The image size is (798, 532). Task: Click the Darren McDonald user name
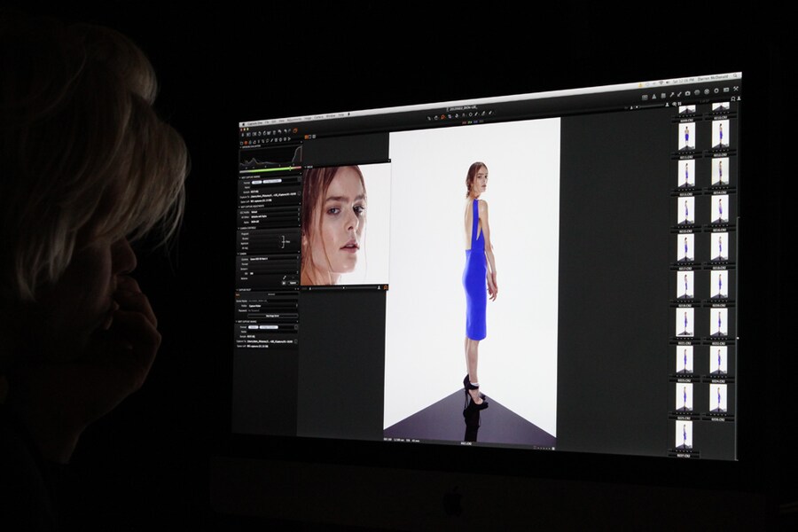click(x=713, y=78)
